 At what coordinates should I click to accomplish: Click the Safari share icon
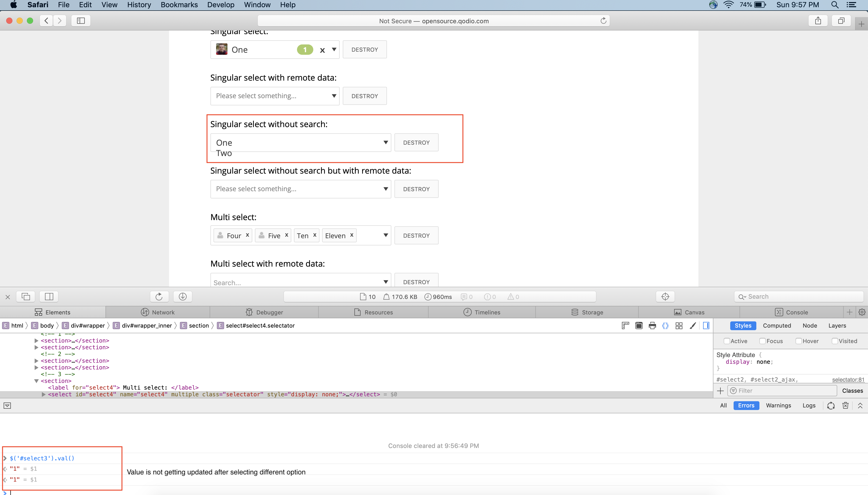(818, 21)
